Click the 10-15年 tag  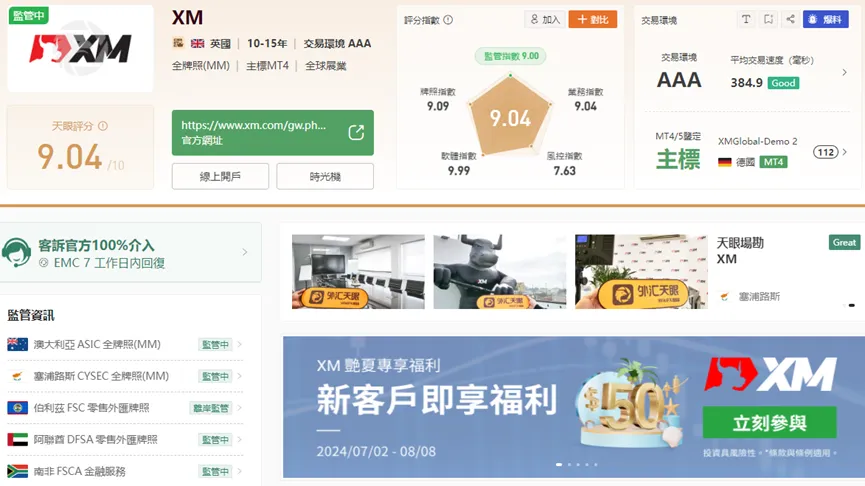(x=267, y=43)
